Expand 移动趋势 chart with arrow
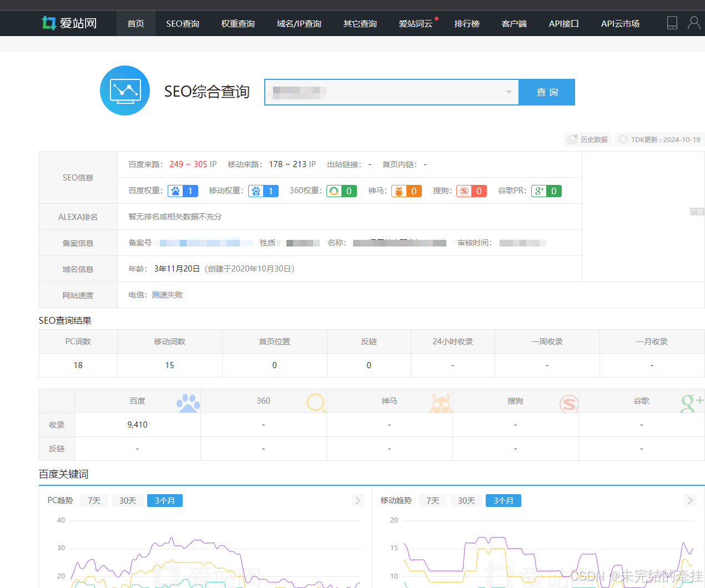Viewport: 705px width, 588px height. coord(690,500)
